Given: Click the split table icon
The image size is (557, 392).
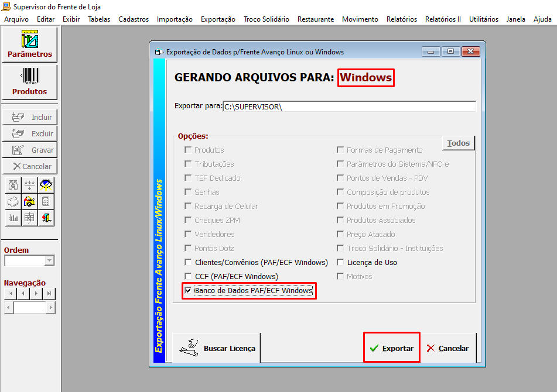Looking at the screenshot, I should (x=29, y=218).
